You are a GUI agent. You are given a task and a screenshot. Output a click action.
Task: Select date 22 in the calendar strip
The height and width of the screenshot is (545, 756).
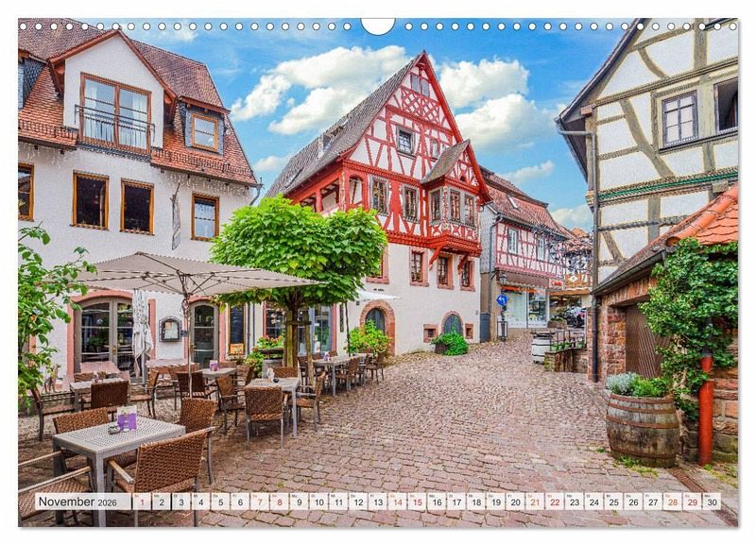(x=555, y=502)
